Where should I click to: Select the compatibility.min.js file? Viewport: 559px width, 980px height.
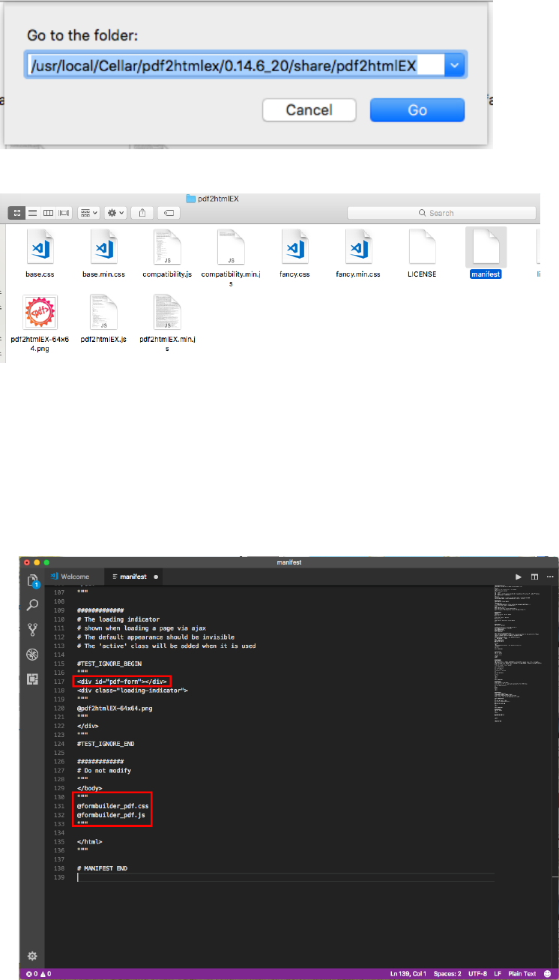(230, 259)
